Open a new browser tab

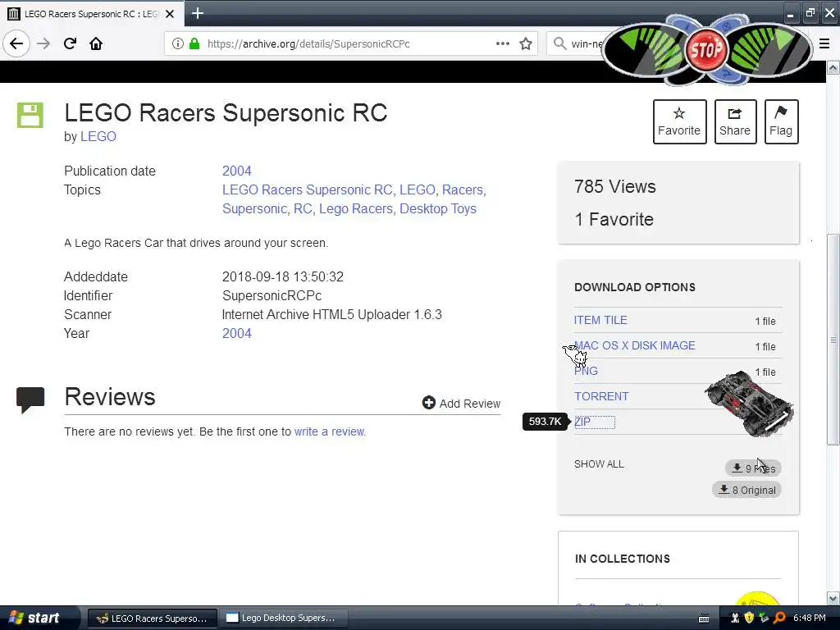coord(198,13)
